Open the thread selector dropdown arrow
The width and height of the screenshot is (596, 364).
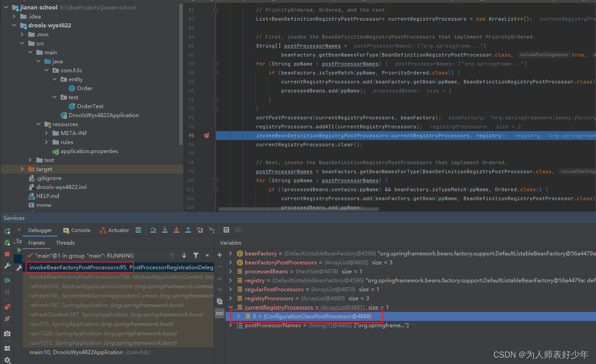pos(207,255)
